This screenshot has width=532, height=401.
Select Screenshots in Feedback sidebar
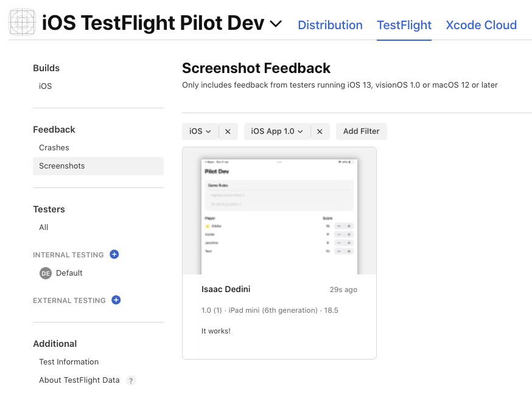click(x=62, y=166)
